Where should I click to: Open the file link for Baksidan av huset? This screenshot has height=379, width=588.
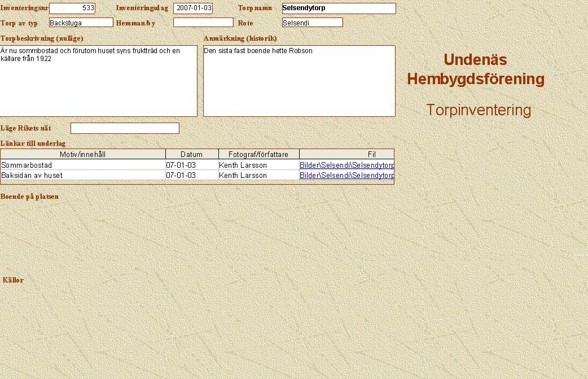[x=346, y=175]
